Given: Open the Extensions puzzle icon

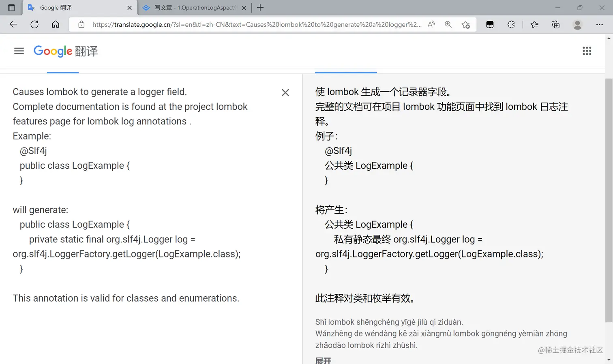Looking at the screenshot, I should [x=511, y=24].
